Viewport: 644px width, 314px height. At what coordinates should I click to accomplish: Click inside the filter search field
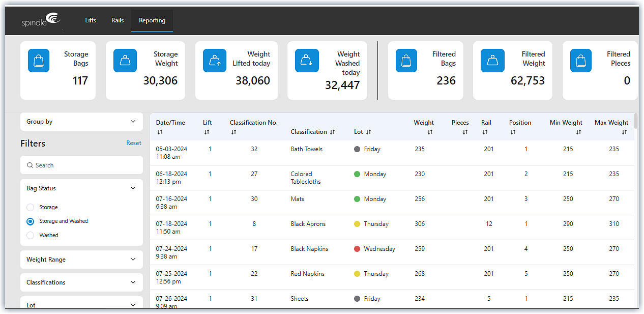pos(81,165)
